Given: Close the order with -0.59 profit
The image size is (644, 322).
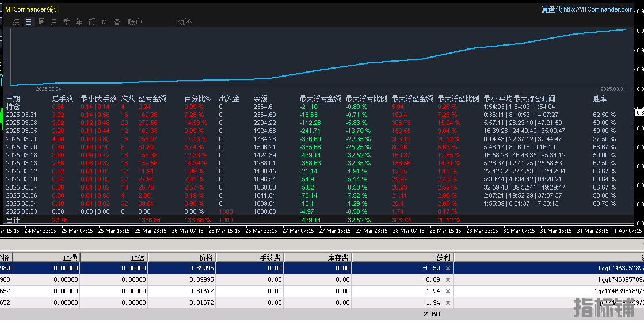Looking at the screenshot, I should coord(448,268).
